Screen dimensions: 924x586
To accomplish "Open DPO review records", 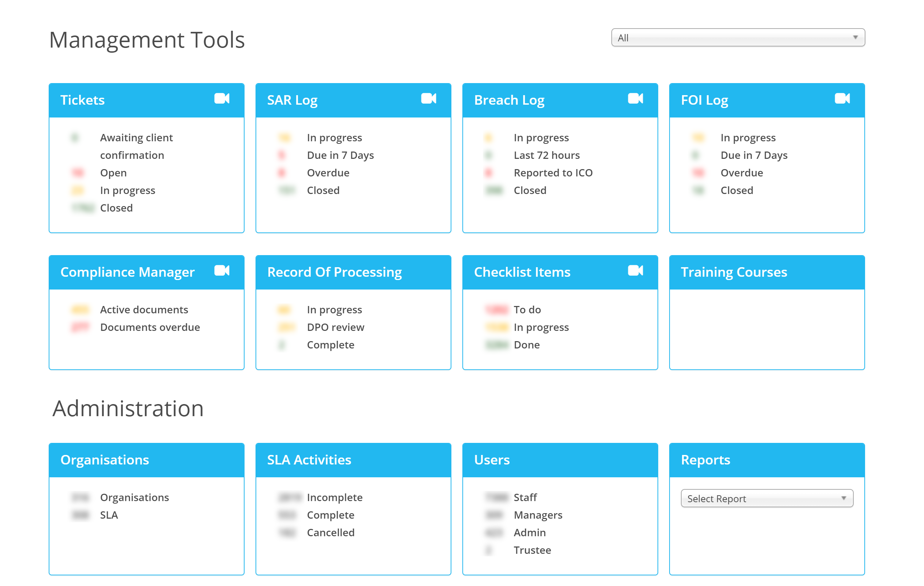I will coord(335,327).
